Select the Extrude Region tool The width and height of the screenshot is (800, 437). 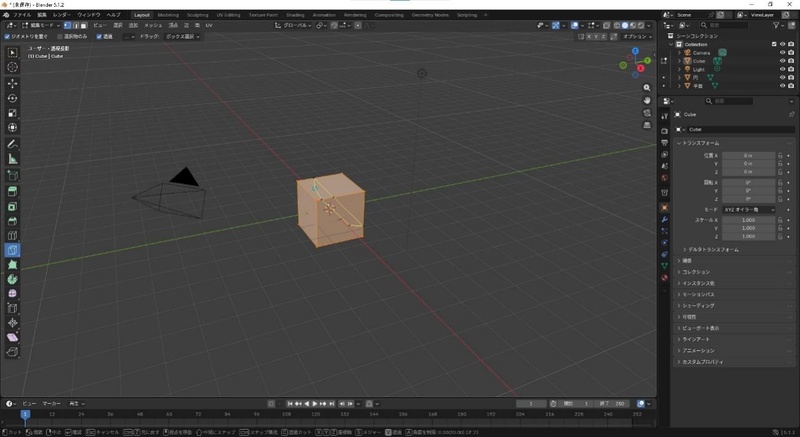(12, 192)
